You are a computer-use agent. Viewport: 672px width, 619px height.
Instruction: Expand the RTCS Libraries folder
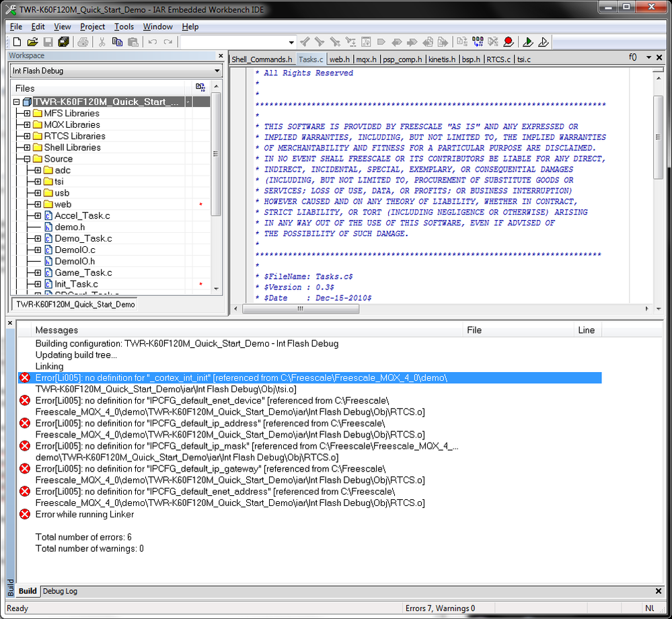click(x=27, y=136)
